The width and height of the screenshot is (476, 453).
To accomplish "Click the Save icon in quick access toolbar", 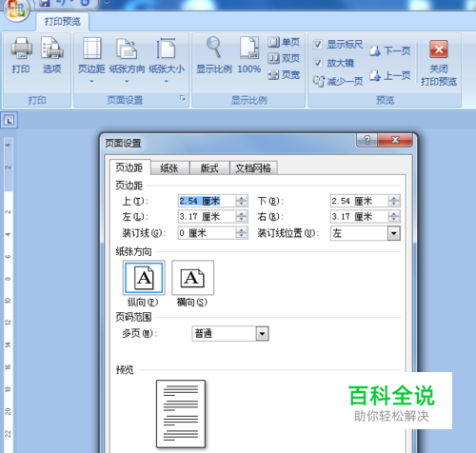I will 45,3.
